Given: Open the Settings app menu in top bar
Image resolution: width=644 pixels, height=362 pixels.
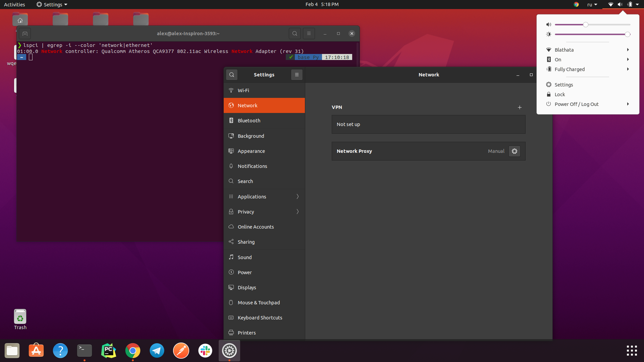Looking at the screenshot, I should click(x=52, y=4).
